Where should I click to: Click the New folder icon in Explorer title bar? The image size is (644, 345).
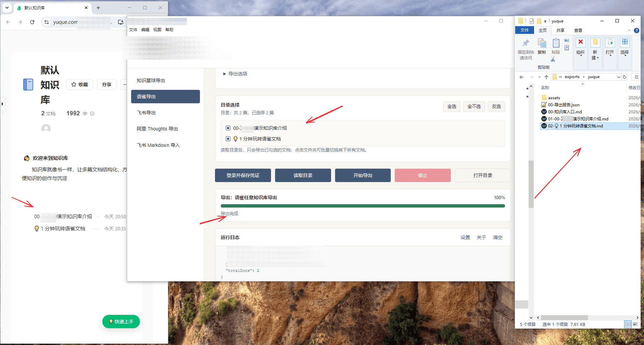[x=539, y=21]
